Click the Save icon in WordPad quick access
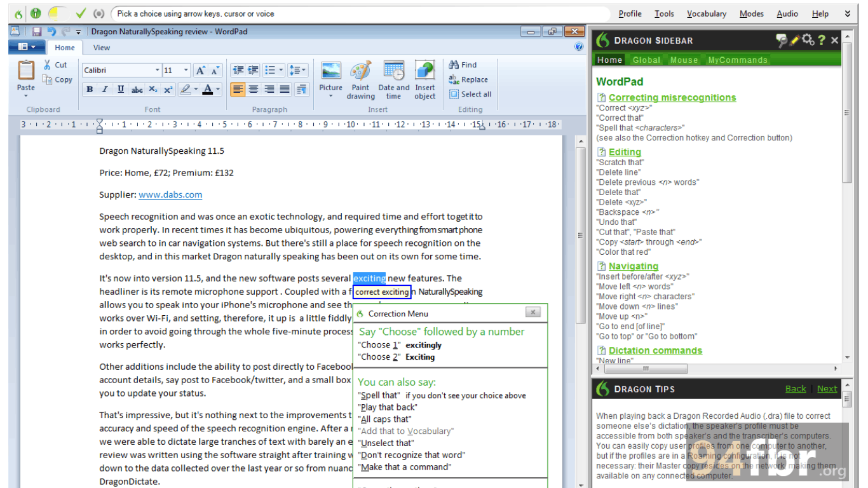The image size is (868, 488). [37, 31]
